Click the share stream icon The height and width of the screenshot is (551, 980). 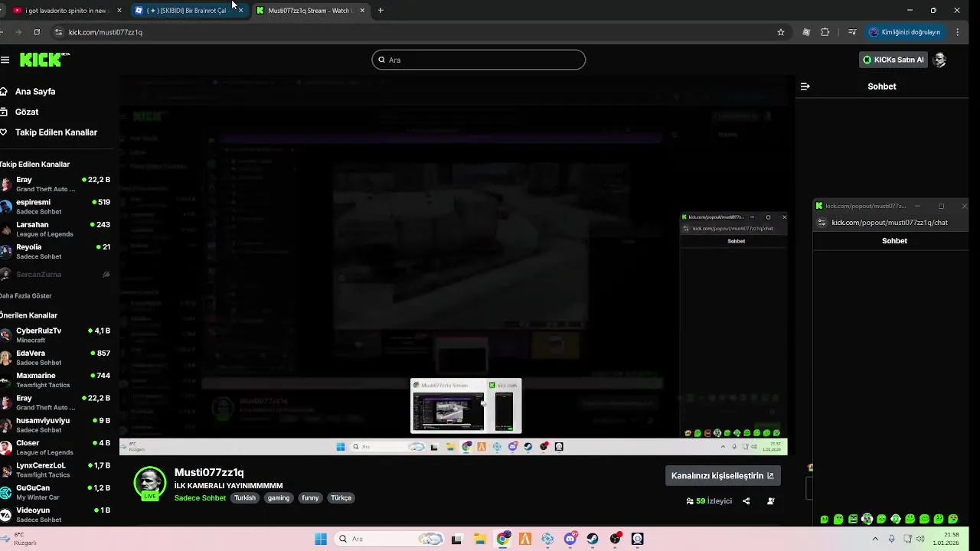(x=746, y=501)
